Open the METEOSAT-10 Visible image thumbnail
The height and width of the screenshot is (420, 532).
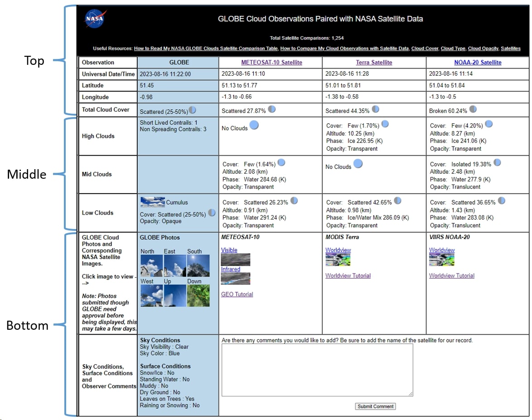click(236, 260)
